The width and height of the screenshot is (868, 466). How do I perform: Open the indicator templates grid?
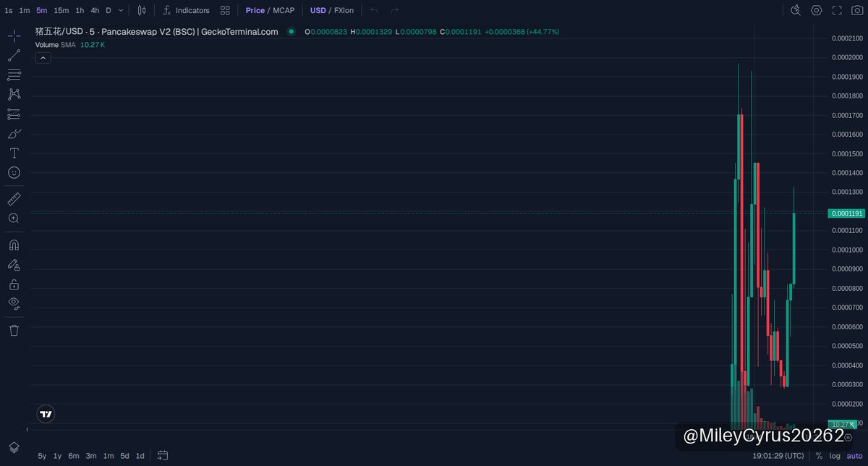(x=226, y=10)
